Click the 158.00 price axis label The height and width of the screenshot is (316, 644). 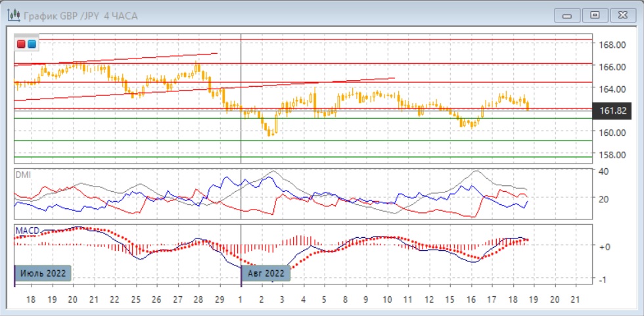[x=611, y=155]
